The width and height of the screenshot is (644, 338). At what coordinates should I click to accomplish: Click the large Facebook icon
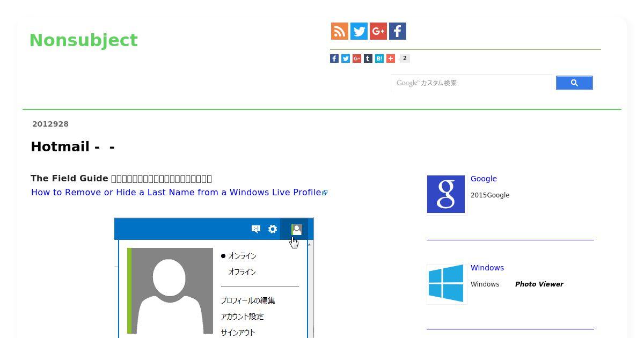click(x=398, y=31)
